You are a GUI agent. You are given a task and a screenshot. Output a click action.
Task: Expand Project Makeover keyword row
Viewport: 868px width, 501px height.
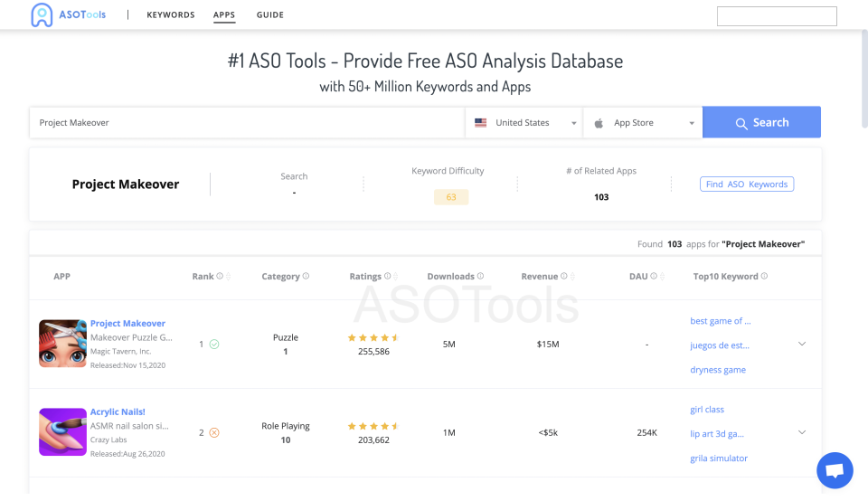[802, 344]
